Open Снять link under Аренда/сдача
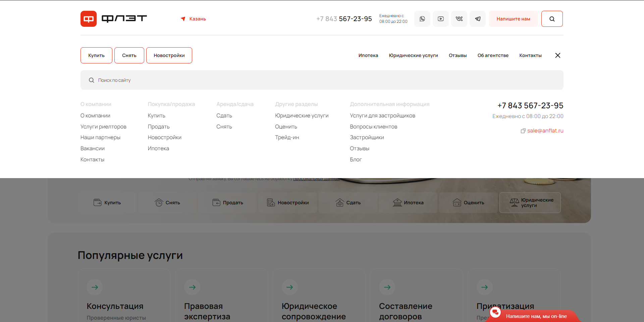 pos(224,127)
